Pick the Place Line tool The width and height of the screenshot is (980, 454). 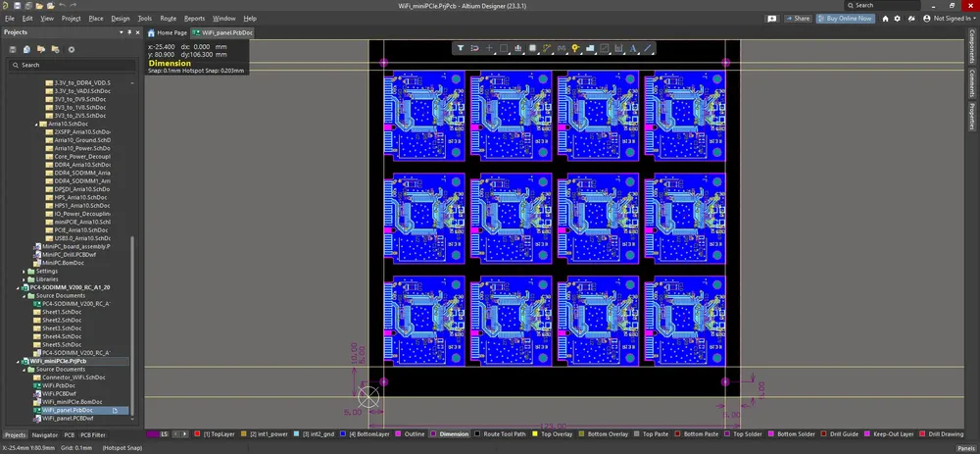click(648, 48)
